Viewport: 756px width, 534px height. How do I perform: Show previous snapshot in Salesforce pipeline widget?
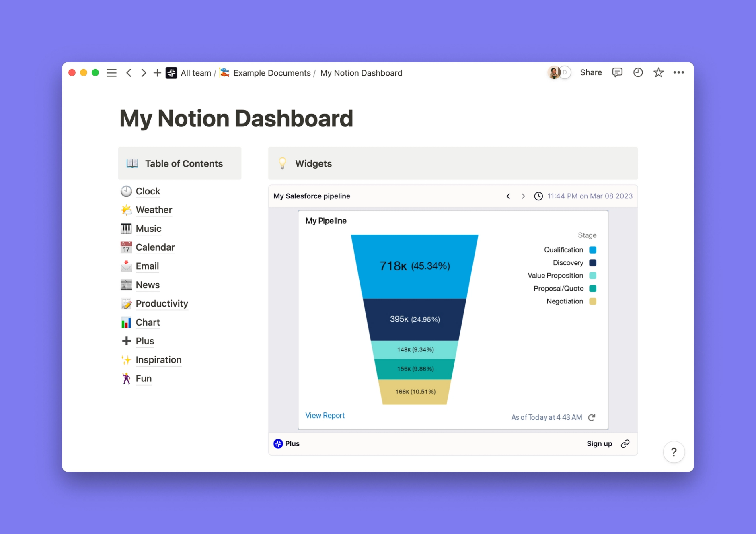tap(508, 196)
